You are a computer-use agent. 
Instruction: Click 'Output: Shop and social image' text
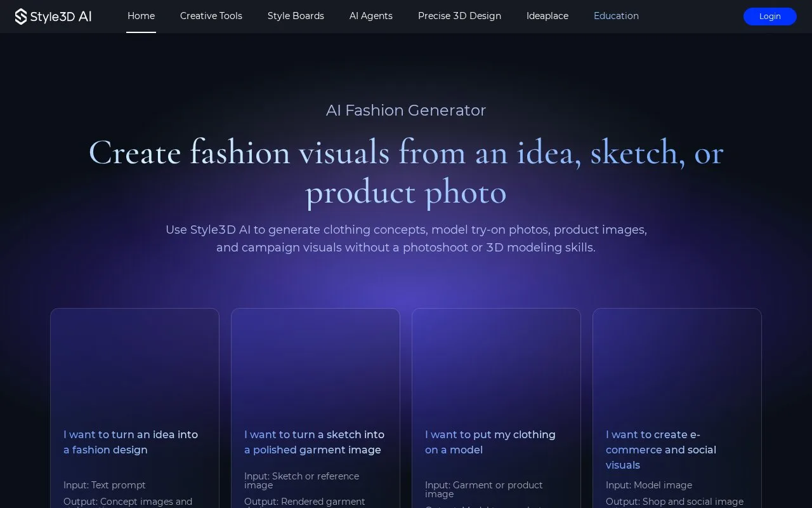tap(674, 502)
